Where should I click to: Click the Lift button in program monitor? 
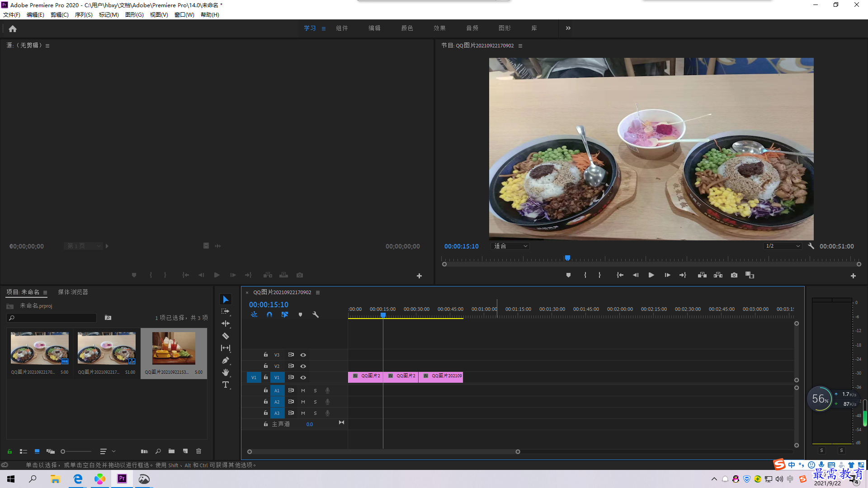[x=702, y=275]
